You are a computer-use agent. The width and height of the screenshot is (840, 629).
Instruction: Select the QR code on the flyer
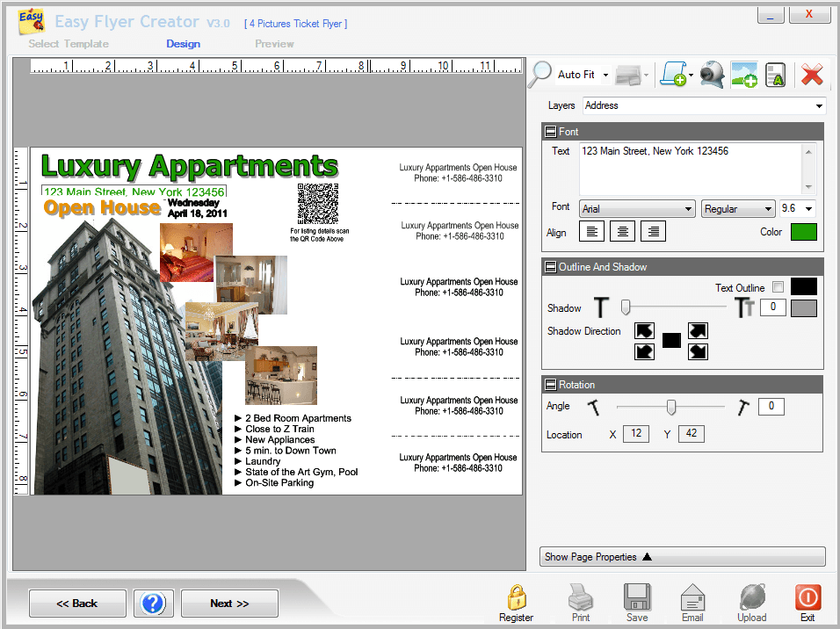click(318, 204)
